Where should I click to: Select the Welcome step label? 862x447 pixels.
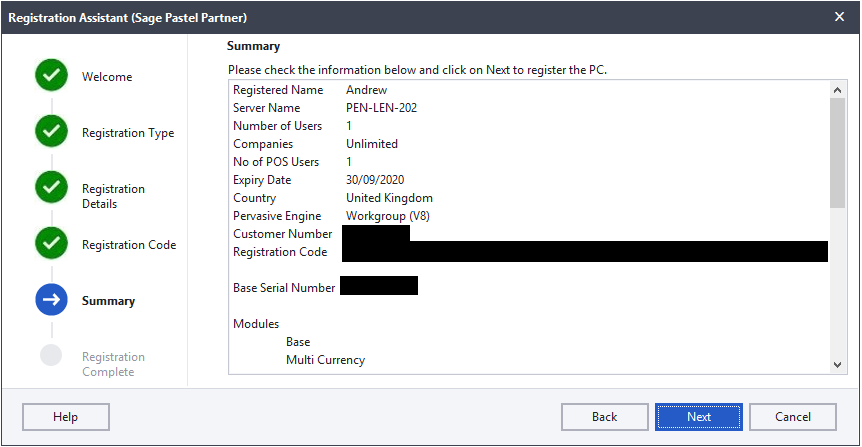point(107,77)
